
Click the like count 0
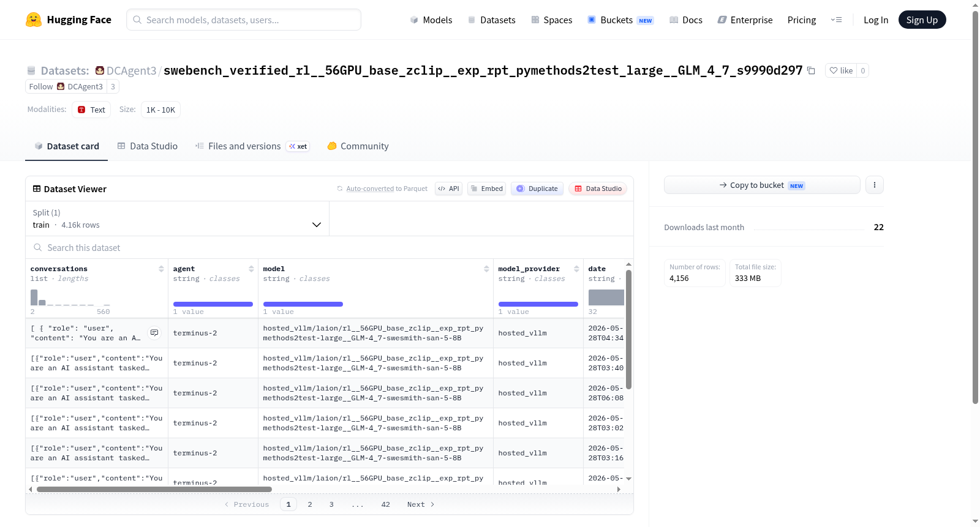pos(862,70)
